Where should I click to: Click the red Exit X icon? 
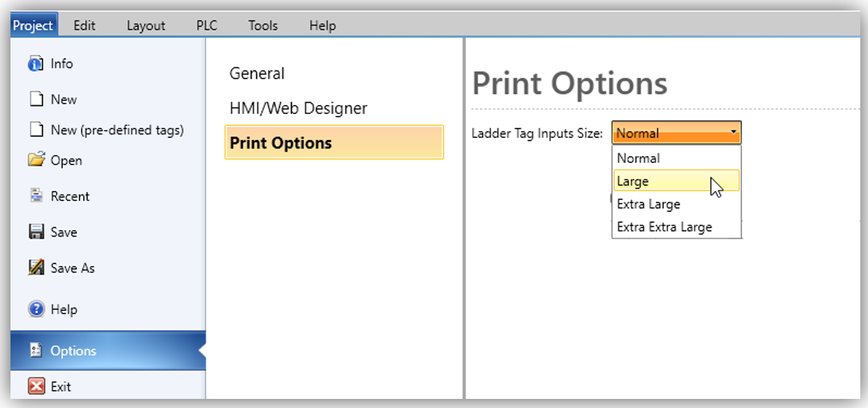pyautogui.click(x=36, y=386)
